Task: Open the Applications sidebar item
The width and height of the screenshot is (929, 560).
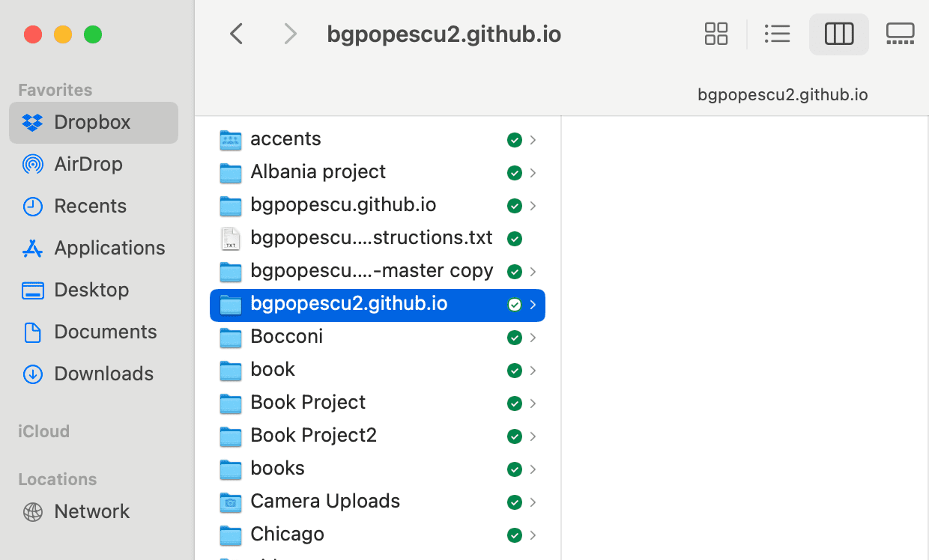Action: point(109,248)
